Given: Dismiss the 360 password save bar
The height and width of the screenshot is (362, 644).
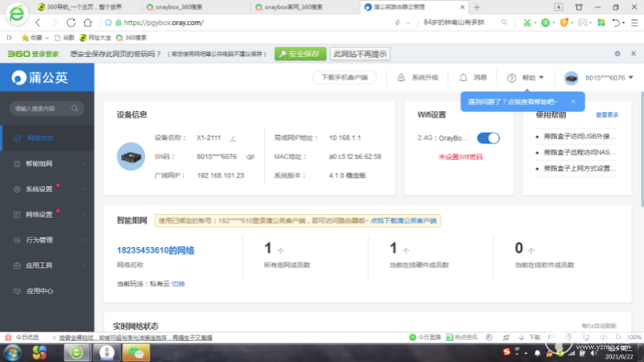Looking at the screenshot, I should coord(634,54).
